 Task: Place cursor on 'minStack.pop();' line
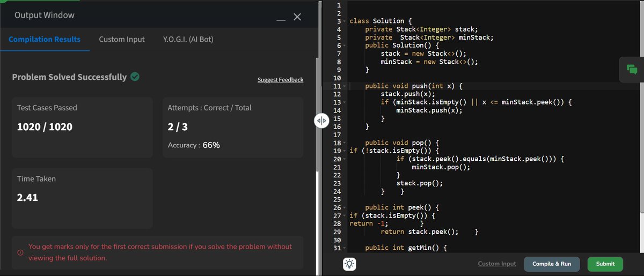(x=441, y=167)
